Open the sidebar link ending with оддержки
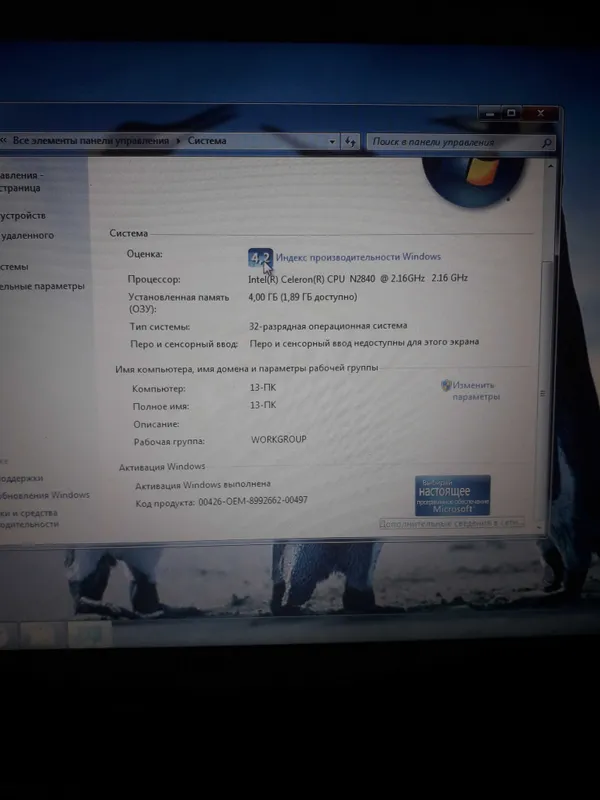The width and height of the screenshot is (600, 800). point(21,479)
